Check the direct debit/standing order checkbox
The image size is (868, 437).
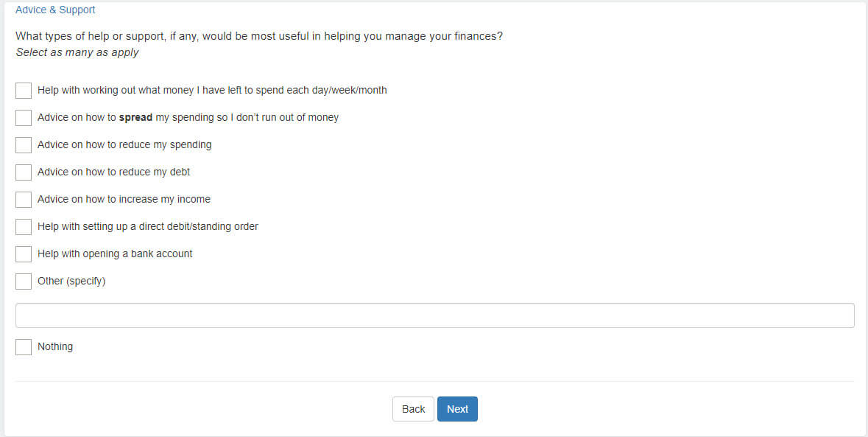point(24,226)
